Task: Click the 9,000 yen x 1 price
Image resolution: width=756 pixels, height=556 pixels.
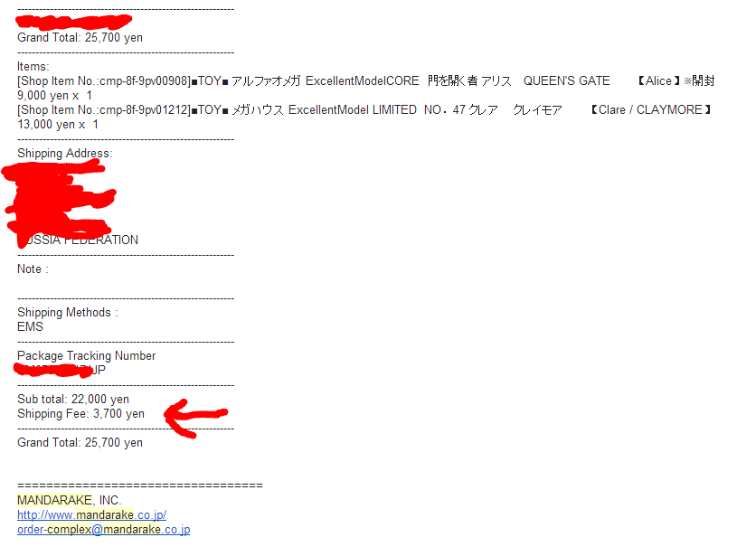Action: (x=54, y=96)
